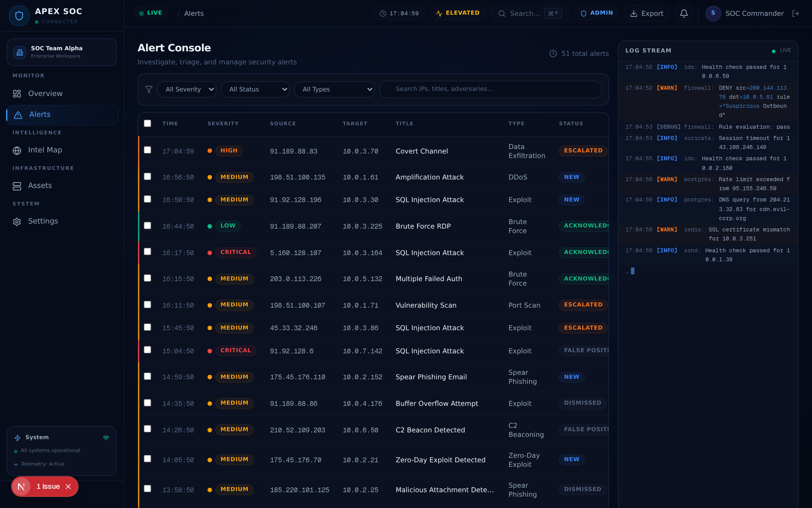Screen dimensions: 812x508
Task: Click the System lightning bolt icon
Action: 17,438
